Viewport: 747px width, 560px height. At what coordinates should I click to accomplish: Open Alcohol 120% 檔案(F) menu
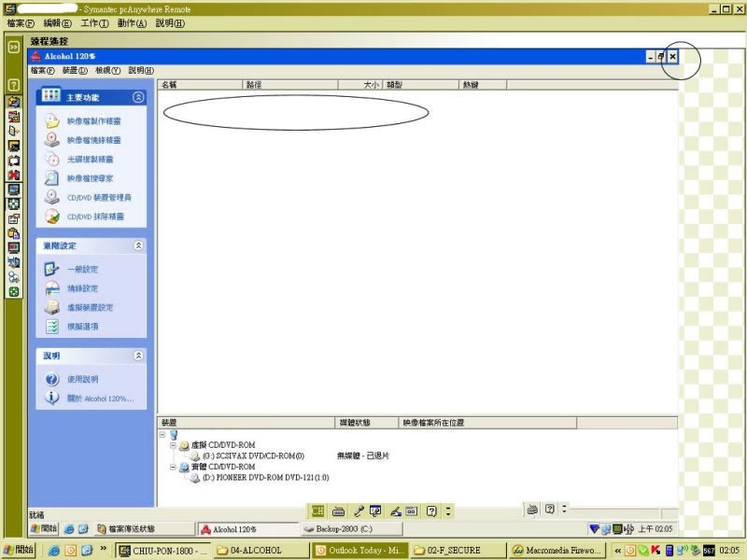coord(42,71)
